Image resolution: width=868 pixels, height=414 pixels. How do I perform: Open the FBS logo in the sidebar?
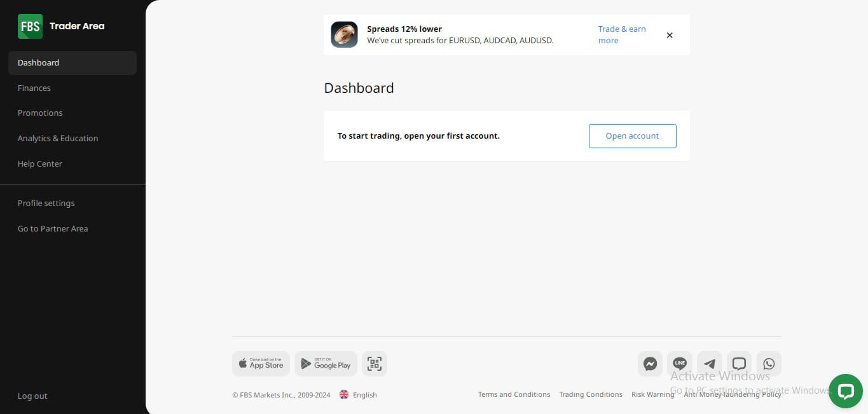(x=30, y=26)
